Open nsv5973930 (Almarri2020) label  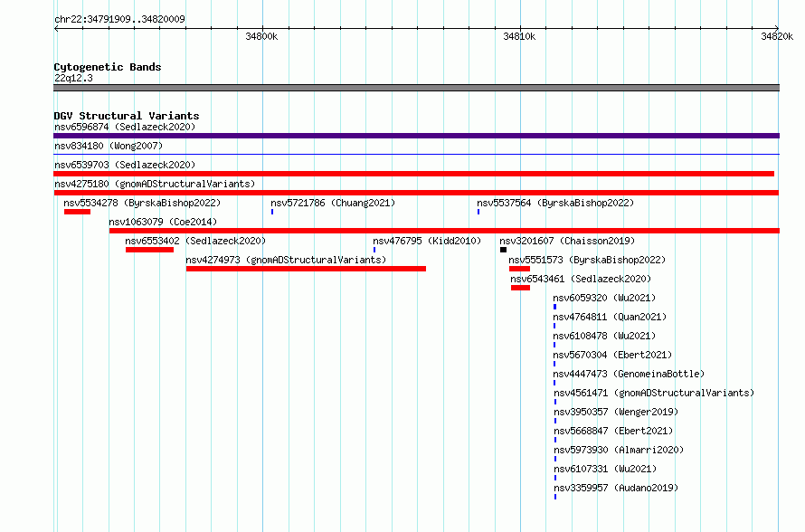click(619, 450)
